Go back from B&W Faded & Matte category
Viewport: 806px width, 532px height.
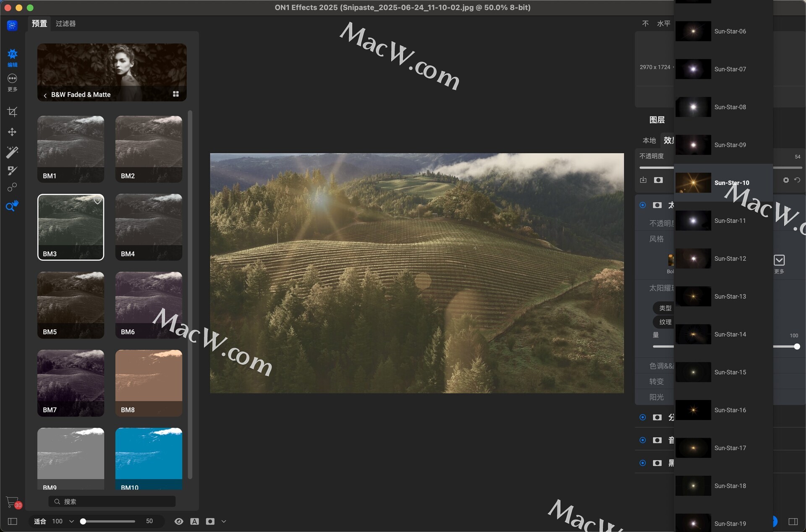(x=45, y=95)
